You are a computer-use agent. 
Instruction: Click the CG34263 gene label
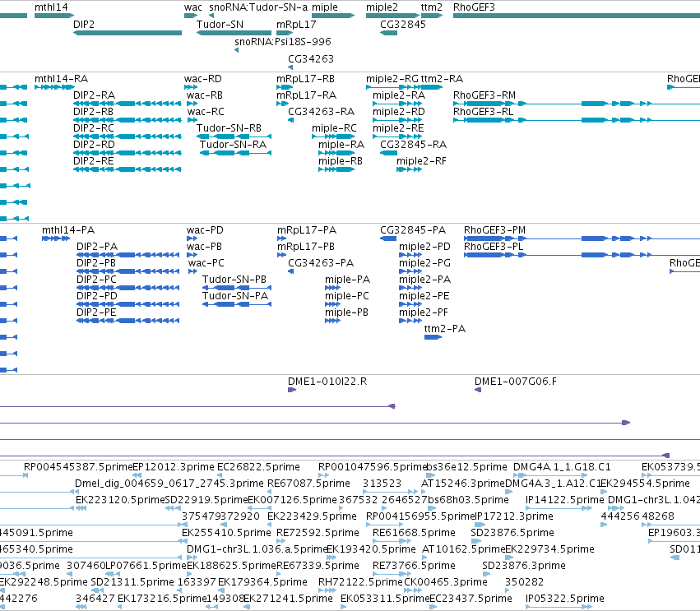pyautogui.click(x=311, y=59)
